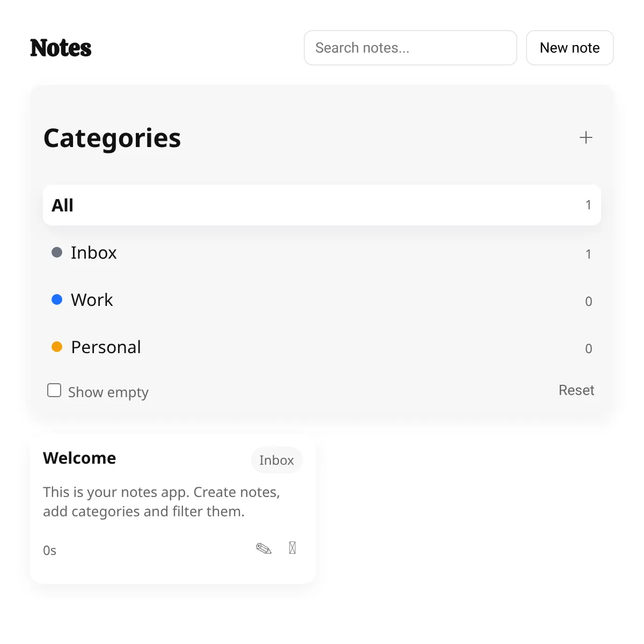The width and height of the screenshot is (644, 644).
Task: Click the Notes app title
Action: 61,48
